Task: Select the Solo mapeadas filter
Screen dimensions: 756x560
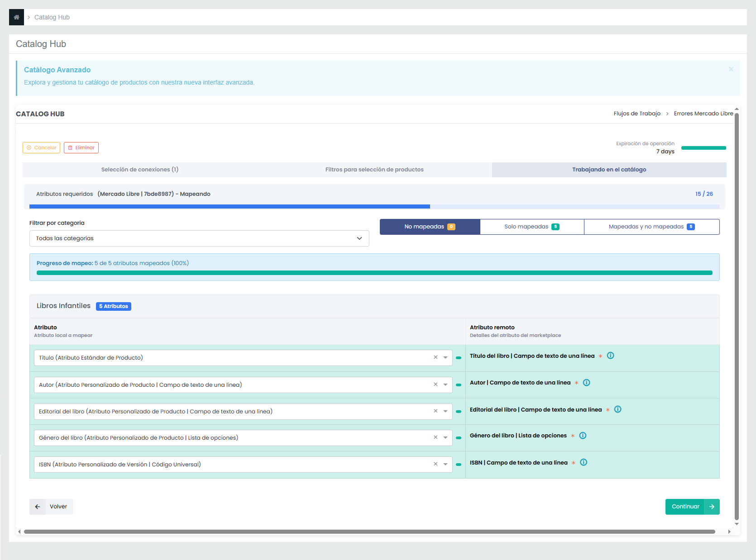Action: tap(532, 227)
